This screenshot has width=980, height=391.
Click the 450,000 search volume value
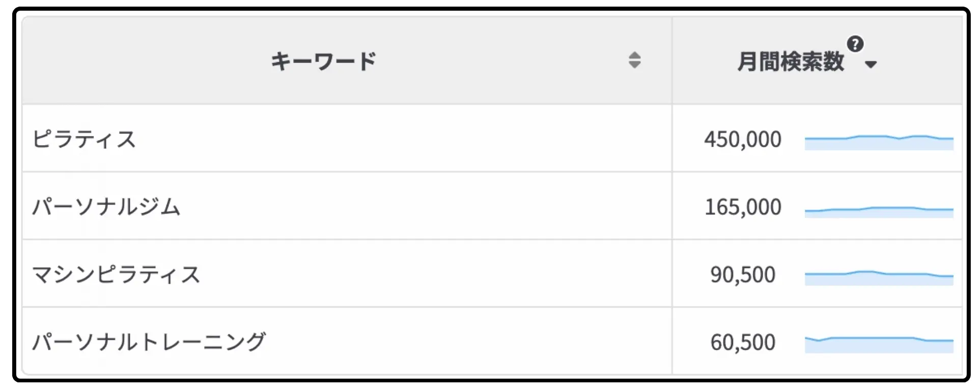coord(743,139)
